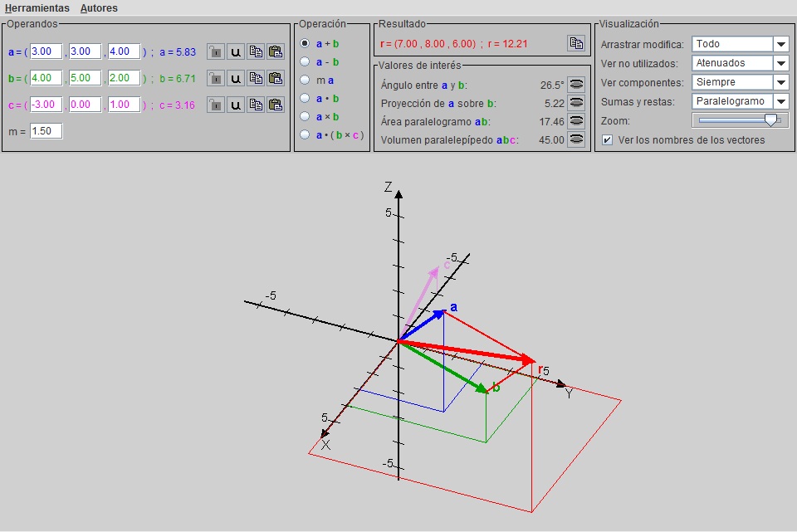Open the Autores menu
Viewport: 797px width, 532px height.
pyautogui.click(x=99, y=8)
